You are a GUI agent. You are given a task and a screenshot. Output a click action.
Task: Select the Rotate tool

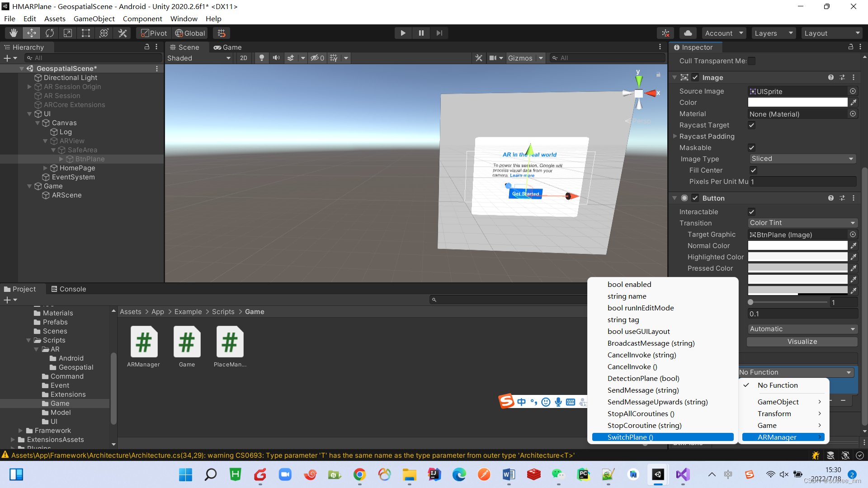coord(50,33)
